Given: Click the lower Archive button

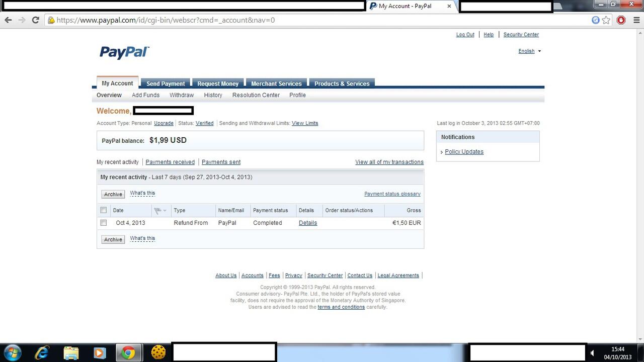Looking at the screenshot, I should click(113, 239).
